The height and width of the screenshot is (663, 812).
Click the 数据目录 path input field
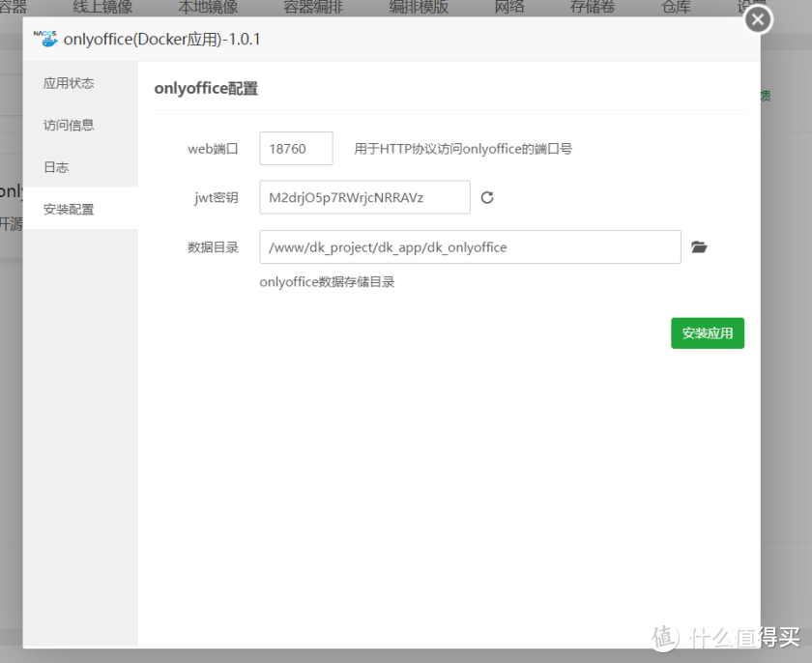click(469, 246)
